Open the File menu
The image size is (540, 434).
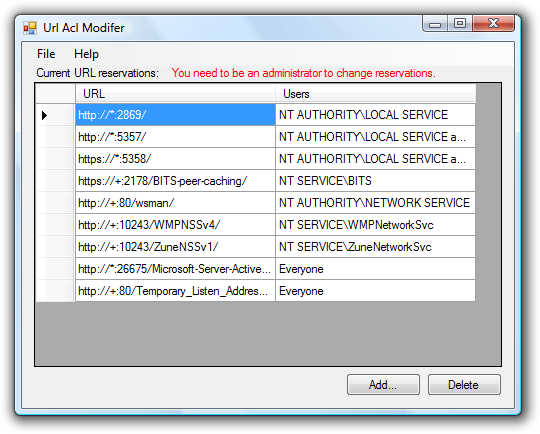(x=46, y=54)
